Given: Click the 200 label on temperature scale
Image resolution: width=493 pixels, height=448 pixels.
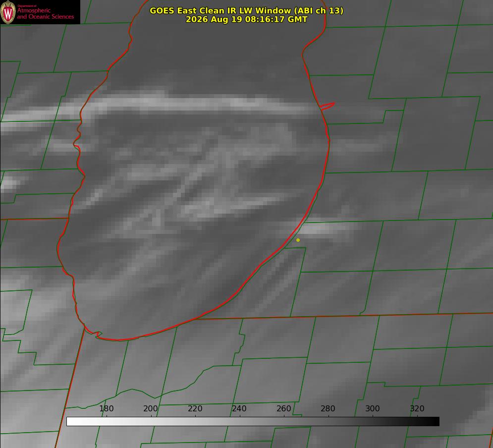Looking at the screenshot, I should click(x=151, y=408).
